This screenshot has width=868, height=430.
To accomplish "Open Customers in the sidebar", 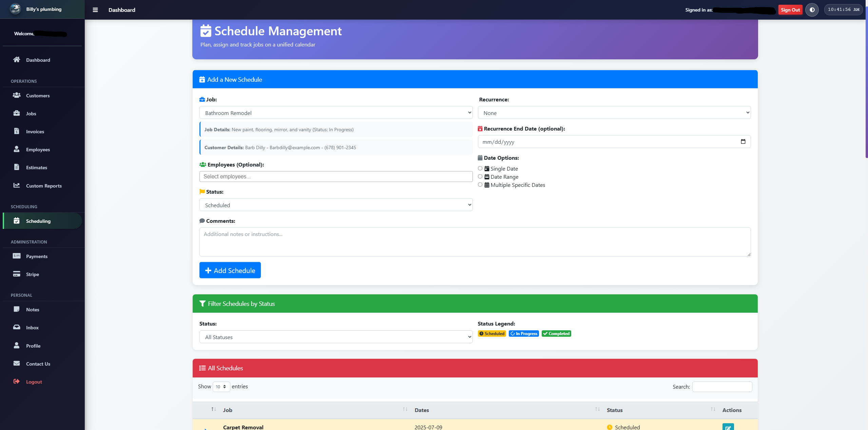I will tap(42, 95).
